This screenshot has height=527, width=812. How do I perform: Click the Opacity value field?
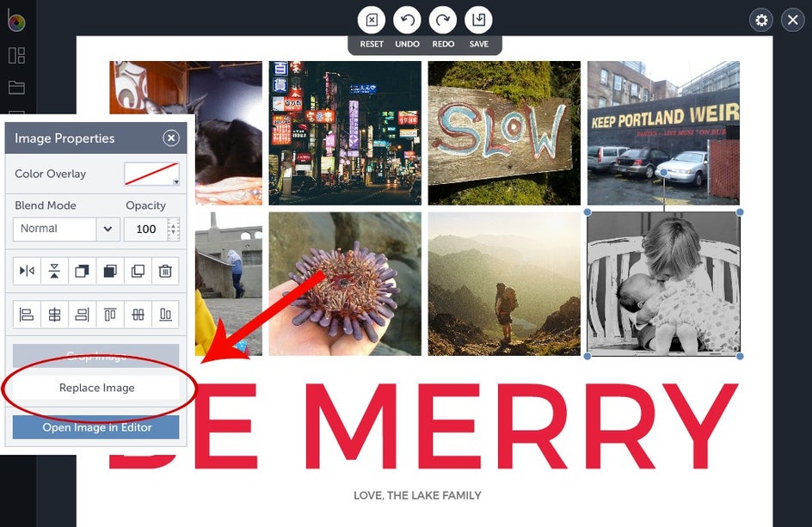pos(146,229)
